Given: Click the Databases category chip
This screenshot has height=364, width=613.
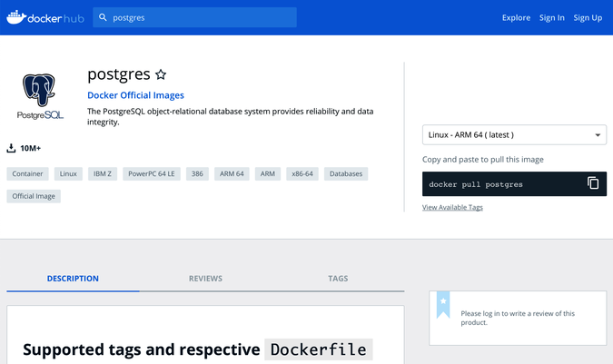Looking at the screenshot, I should point(346,173).
